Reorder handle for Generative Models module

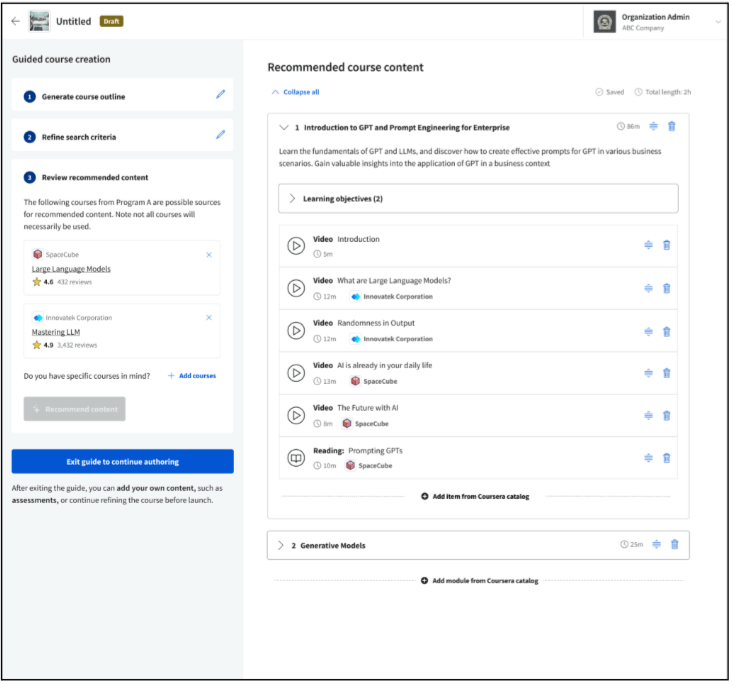pyautogui.click(x=656, y=545)
